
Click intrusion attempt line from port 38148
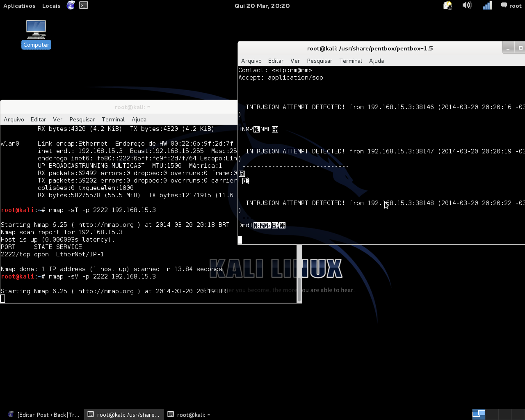pyautogui.click(x=385, y=203)
